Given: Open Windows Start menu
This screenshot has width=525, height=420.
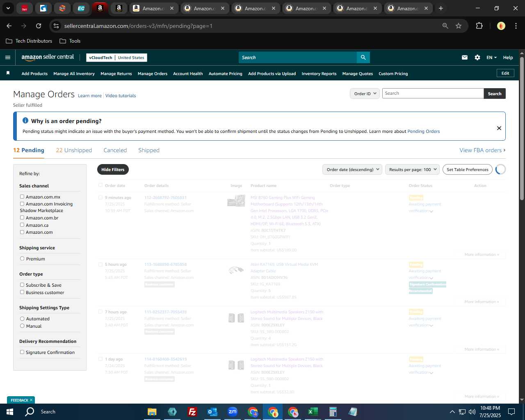Looking at the screenshot, I should (x=10, y=412).
